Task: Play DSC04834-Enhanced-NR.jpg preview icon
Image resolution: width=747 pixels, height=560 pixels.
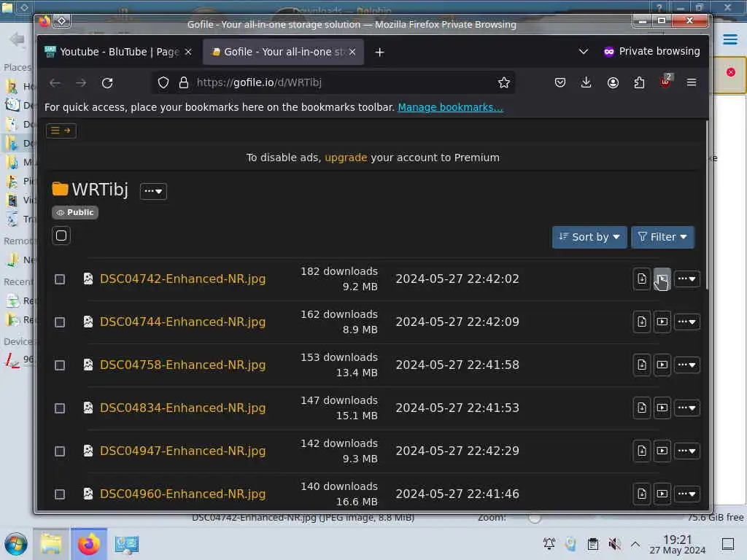Action: (x=662, y=408)
